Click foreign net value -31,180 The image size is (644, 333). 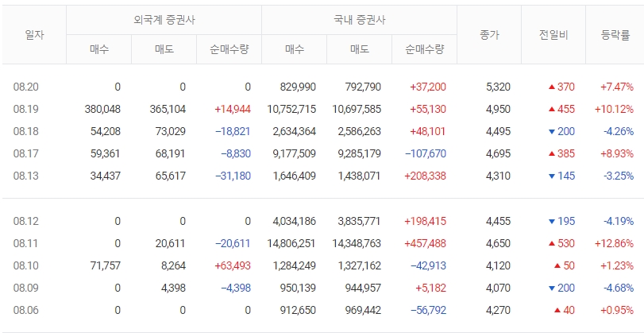(233, 176)
